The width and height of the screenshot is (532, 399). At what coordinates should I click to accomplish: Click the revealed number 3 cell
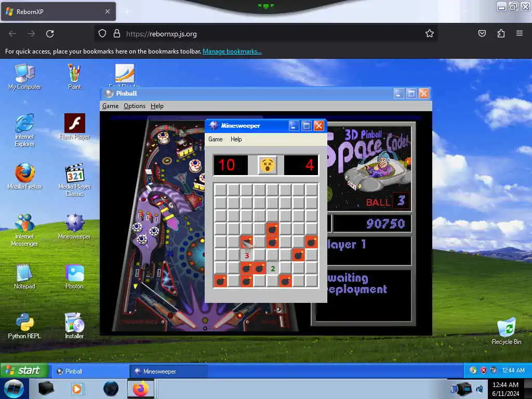(x=247, y=255)
